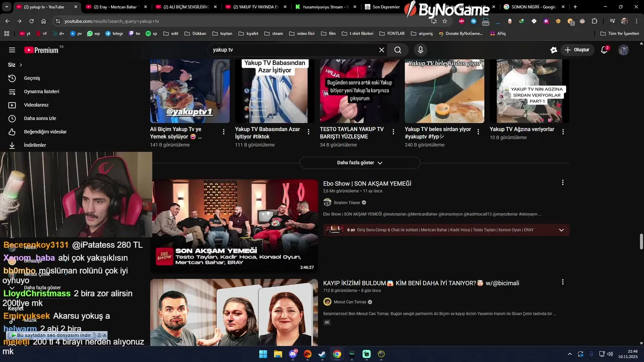
Task: Open options for Yakup TV Babasından Azar short
Action: click(308, 132)
